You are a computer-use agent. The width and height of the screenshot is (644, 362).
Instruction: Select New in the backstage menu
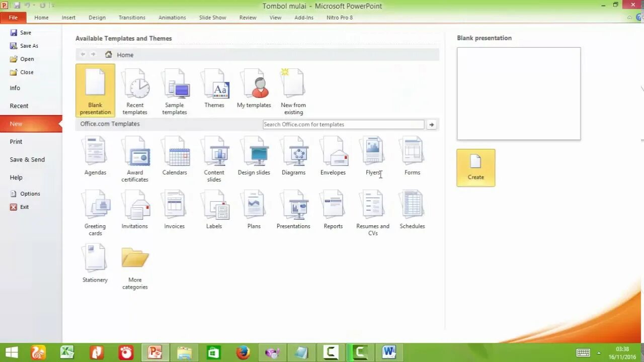click(31, 124)
